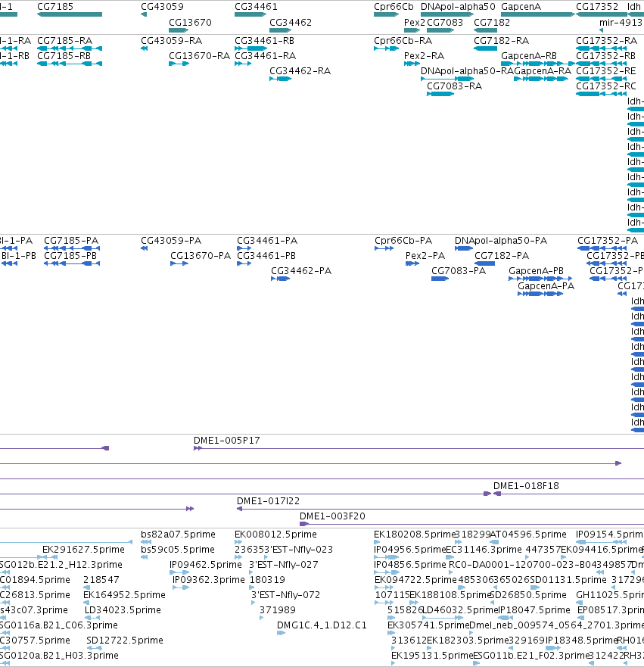Screen dimensions: 644x667
Task: Select the CG7185 gene bar
Action: [70, 14]
